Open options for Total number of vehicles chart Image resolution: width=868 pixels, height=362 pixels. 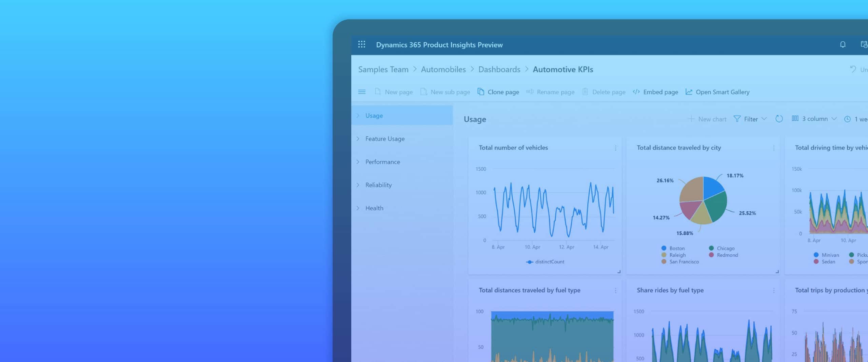click(615, 148)
